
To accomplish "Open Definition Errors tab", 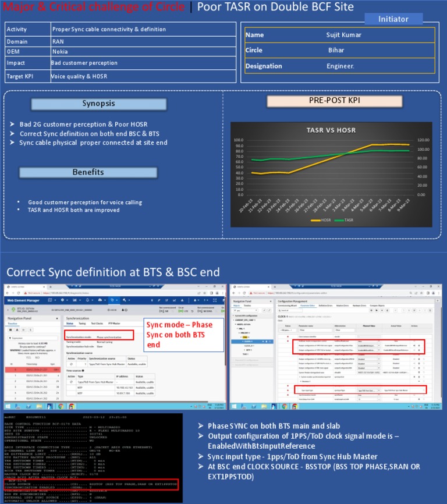I will tap(325, 306).
